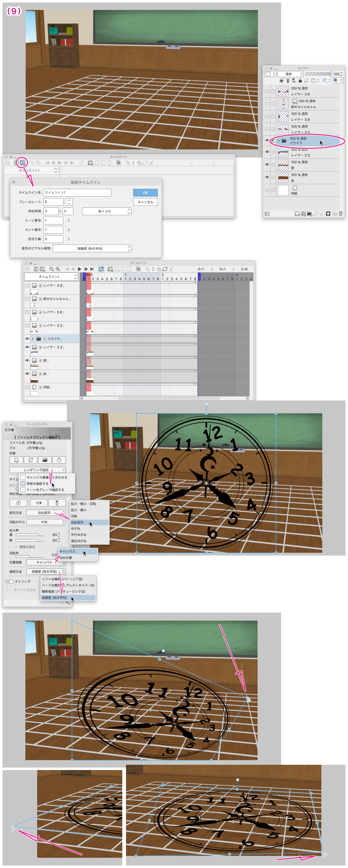Delete layer using trash icon in Layer panel
Image resolution: width=348 pixels, height=868 pixels.
pos(341,214)
